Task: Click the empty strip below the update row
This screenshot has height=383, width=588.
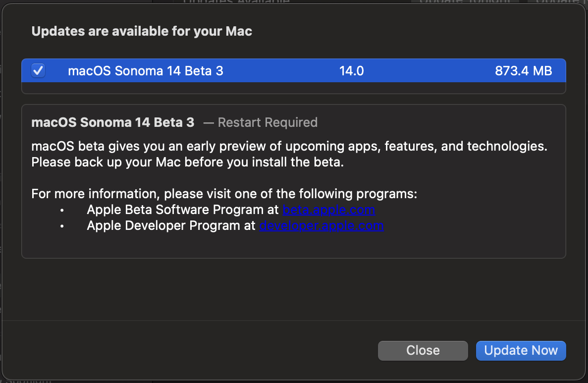Action: (x=293, y=88)
